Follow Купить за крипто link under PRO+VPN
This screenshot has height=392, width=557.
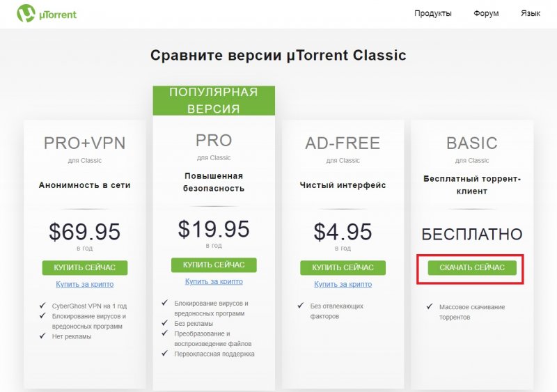tap(84, 284)
